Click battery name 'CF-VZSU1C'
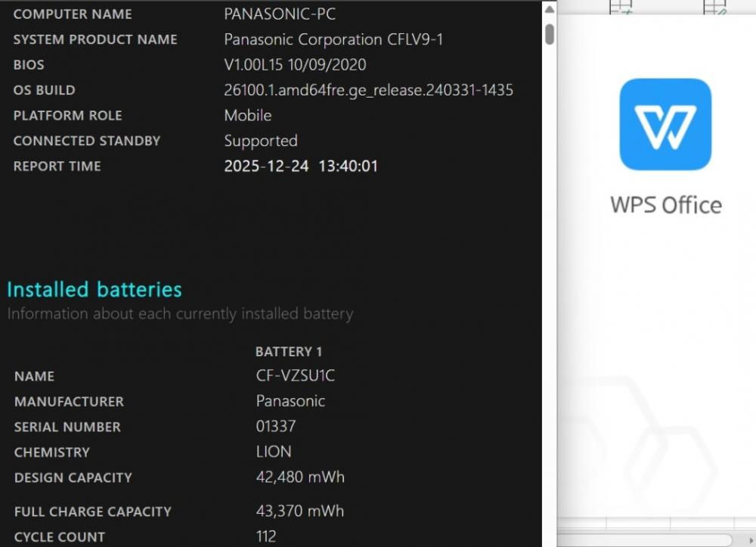Viewport: 756px width, 547px height. point(295,376)
